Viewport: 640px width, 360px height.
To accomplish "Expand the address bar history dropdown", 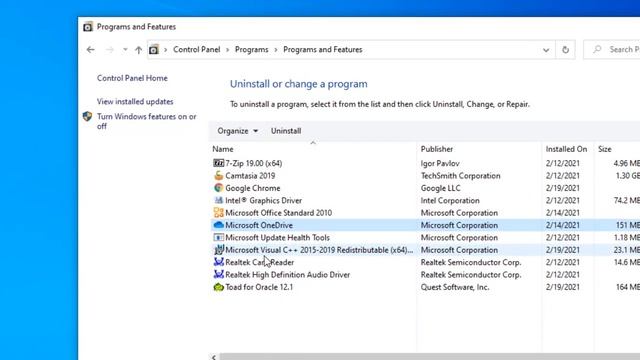I will click(x=546, y=50).
